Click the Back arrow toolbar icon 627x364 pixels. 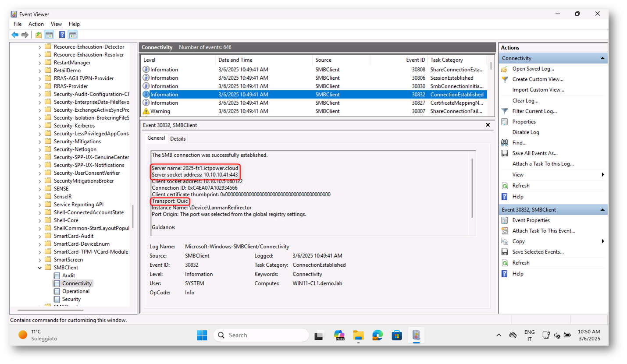coord(15,35)
